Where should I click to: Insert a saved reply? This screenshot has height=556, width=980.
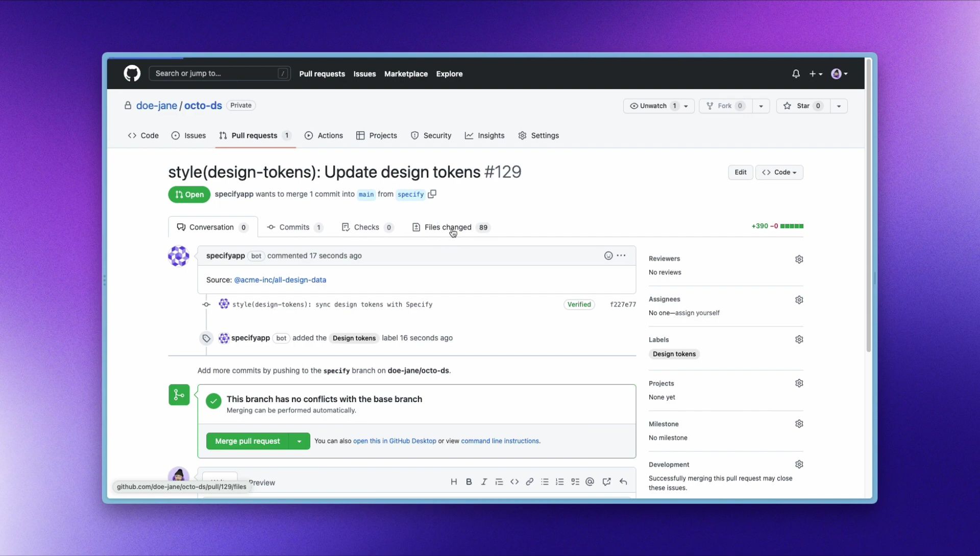tap(623, 482)
